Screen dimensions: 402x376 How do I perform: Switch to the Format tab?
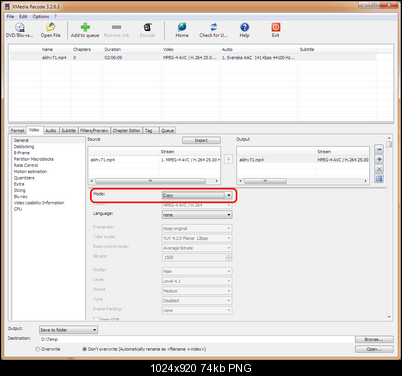click(17, 130)
